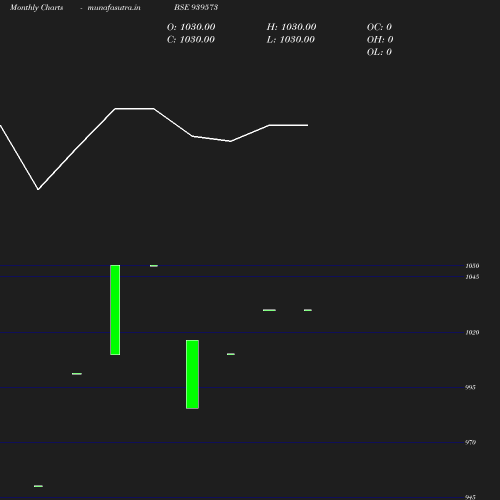Click the lowest point of the white line
500x500 pixels.
click(x=38, y=189)
